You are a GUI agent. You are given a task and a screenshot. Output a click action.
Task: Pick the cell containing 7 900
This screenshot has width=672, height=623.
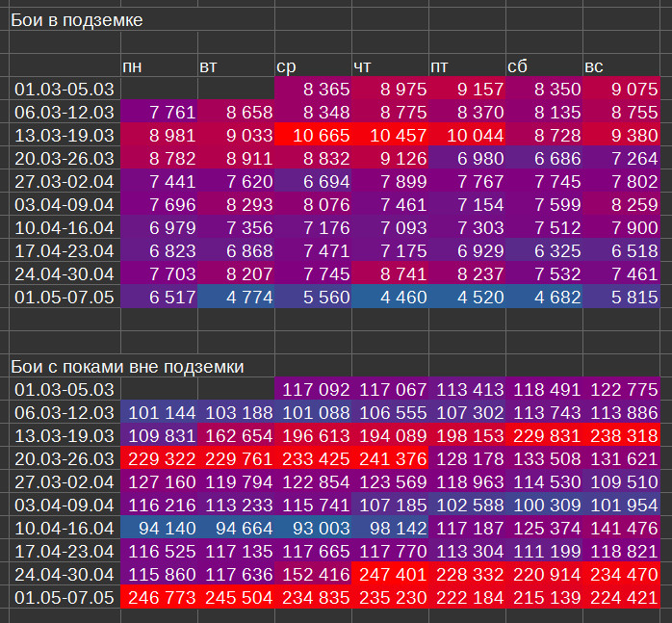point(621,228)
